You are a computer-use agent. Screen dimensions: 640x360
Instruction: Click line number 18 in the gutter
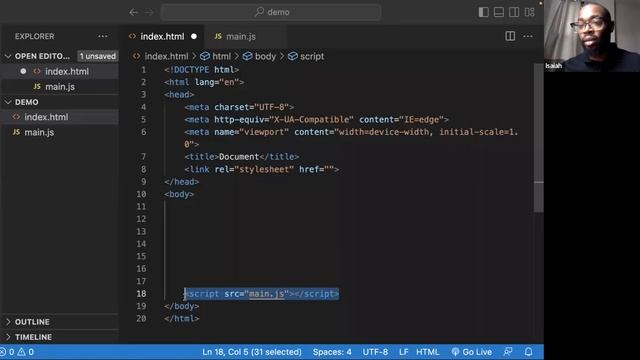click(141, 294)
